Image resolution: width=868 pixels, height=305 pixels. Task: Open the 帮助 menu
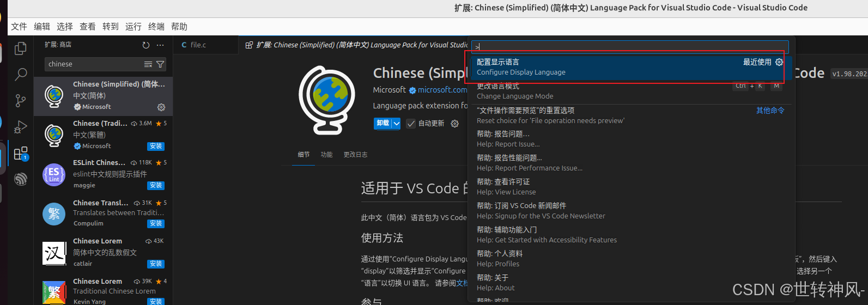(x=179, y=27)
